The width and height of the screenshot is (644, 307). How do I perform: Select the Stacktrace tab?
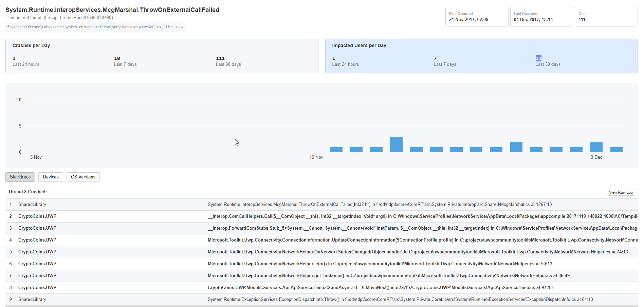20,177
